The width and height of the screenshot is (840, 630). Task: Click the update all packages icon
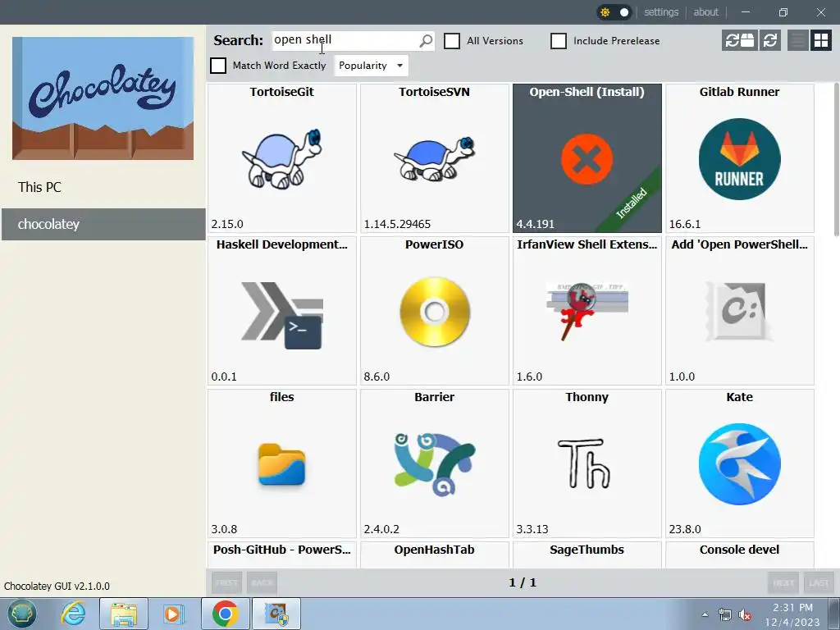739,40
